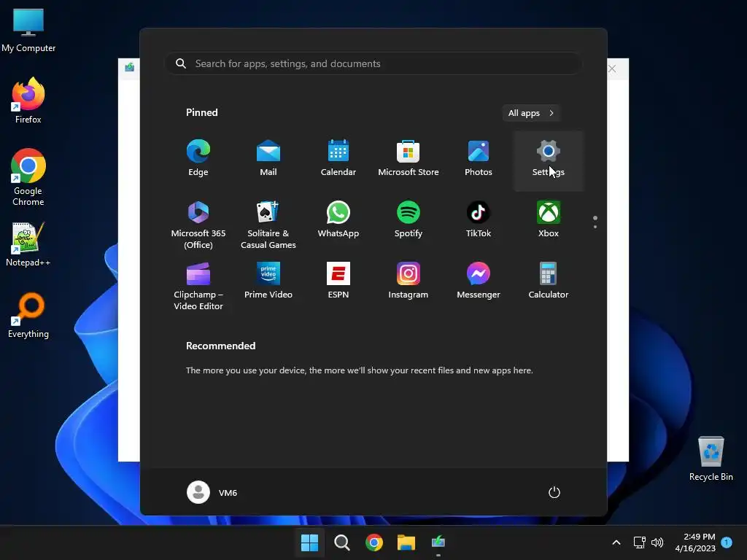Launch Instagram from pinned apps
This screenshot has height=560, width=747.
[x=409, y=281]
